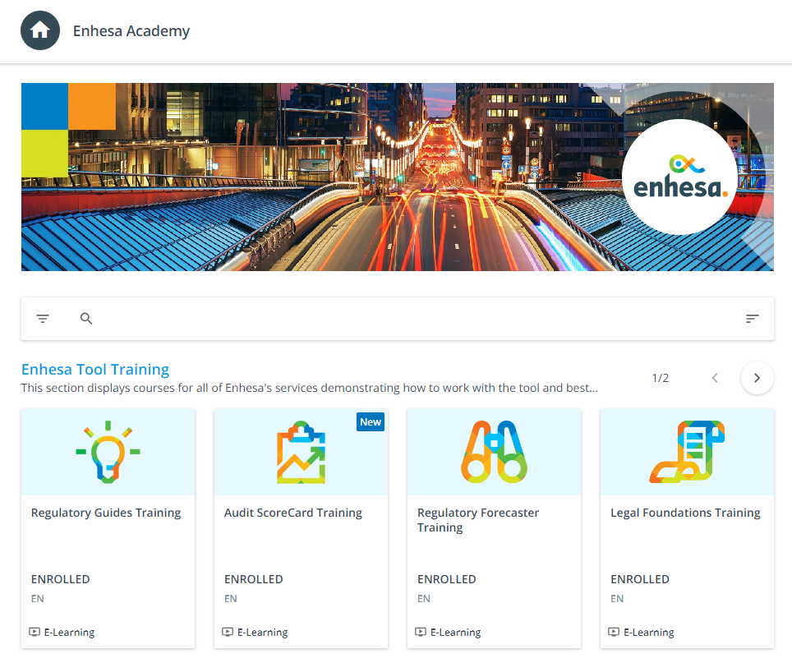Click the home icon in the header
The height and width of the screenshot is (672, 792).
(39, 30)
